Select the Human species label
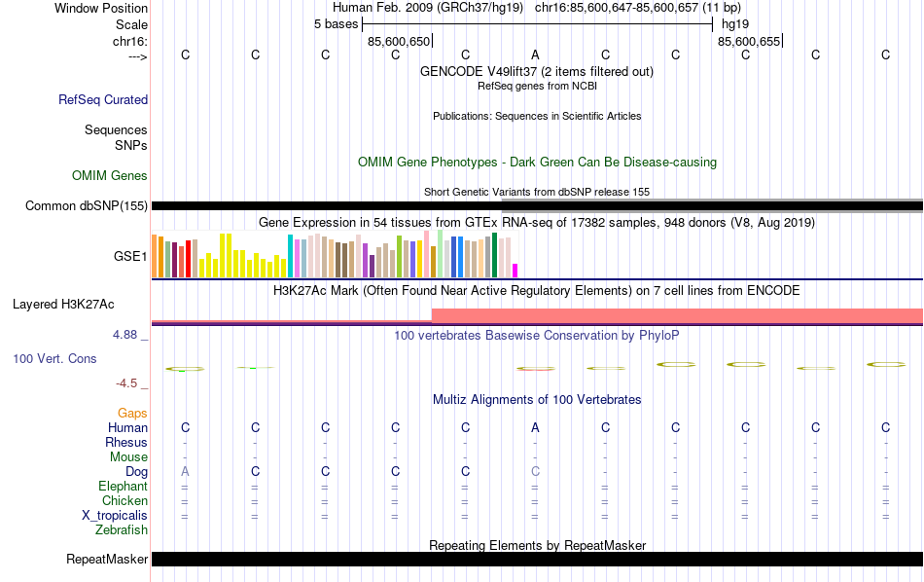 pyautogui.click(x=127, y=427)
